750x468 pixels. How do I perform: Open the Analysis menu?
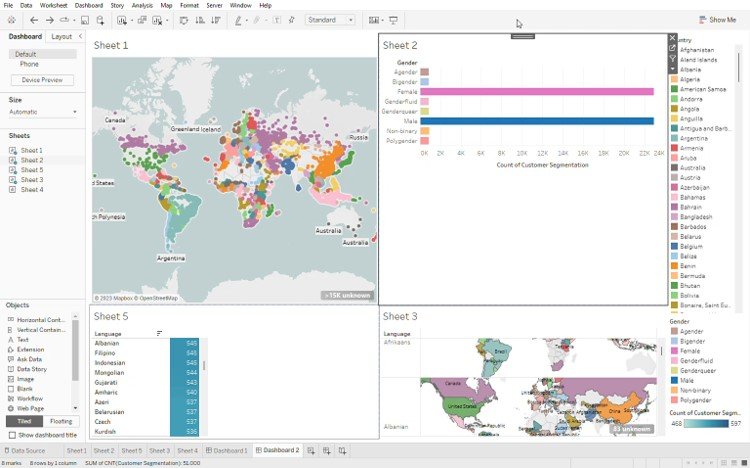pyautogui.click(x=142, y=5)
